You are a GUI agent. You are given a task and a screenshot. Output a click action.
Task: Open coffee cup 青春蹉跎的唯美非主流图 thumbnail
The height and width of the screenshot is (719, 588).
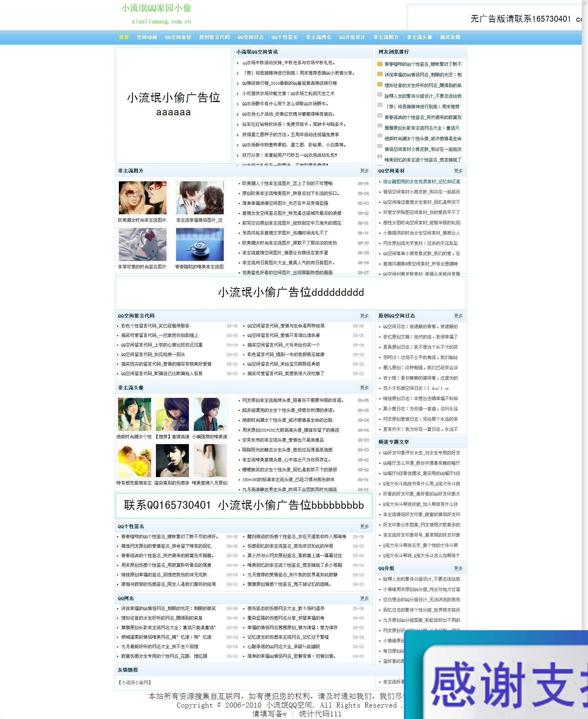point(200,244)
